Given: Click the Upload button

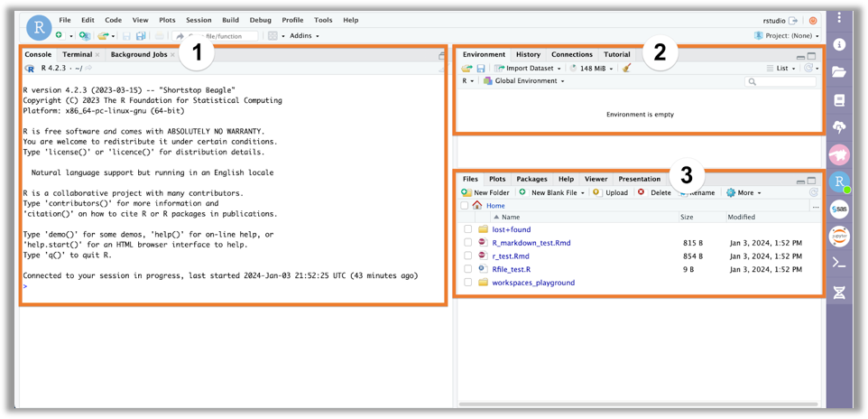Looking at the screenshot, I should (x=610, y=192).
